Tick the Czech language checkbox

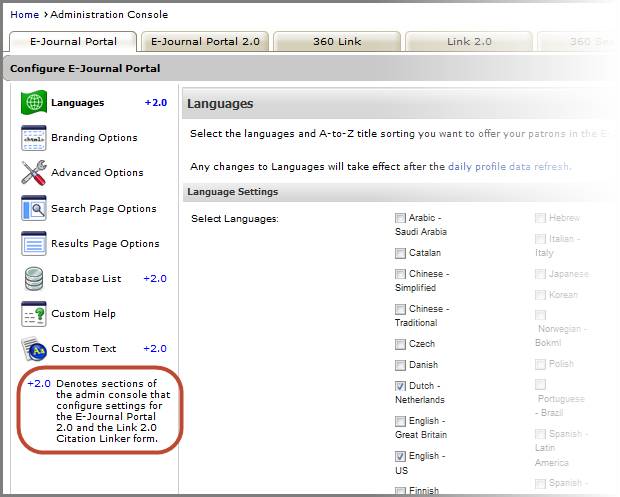tap(400, 344)
